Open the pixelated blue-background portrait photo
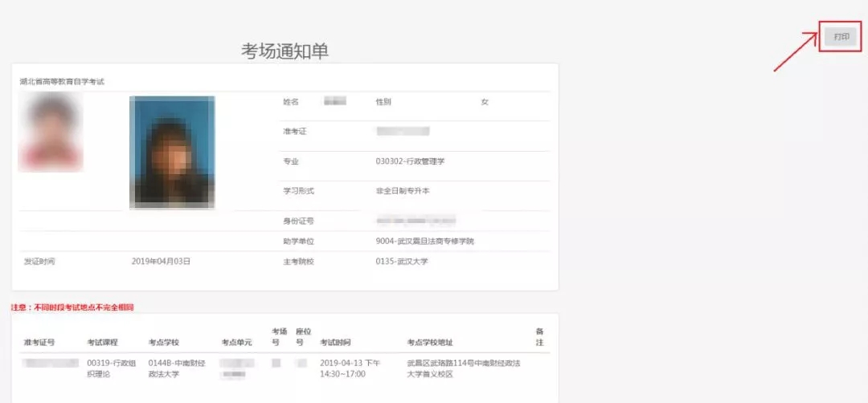 pyautogui.click(x=172, y=153)
